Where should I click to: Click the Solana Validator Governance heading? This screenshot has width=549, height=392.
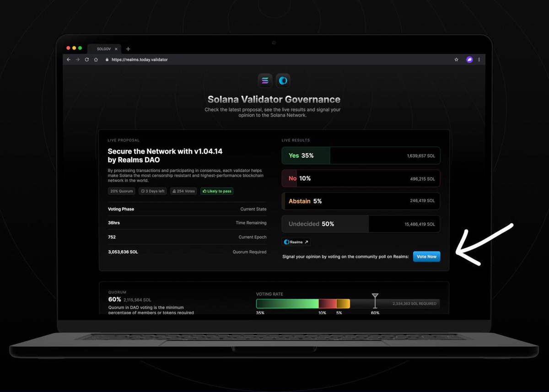tap(274, 99)
